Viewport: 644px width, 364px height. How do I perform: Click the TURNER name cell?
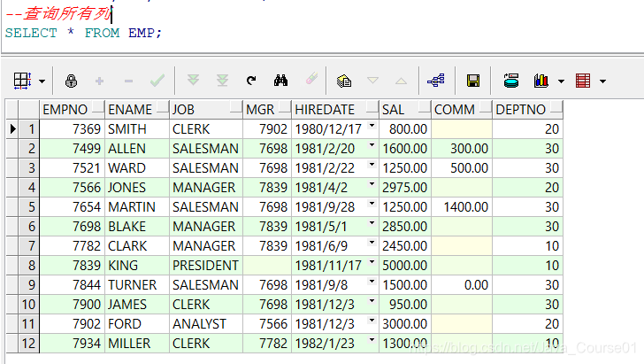coord(137,284)
